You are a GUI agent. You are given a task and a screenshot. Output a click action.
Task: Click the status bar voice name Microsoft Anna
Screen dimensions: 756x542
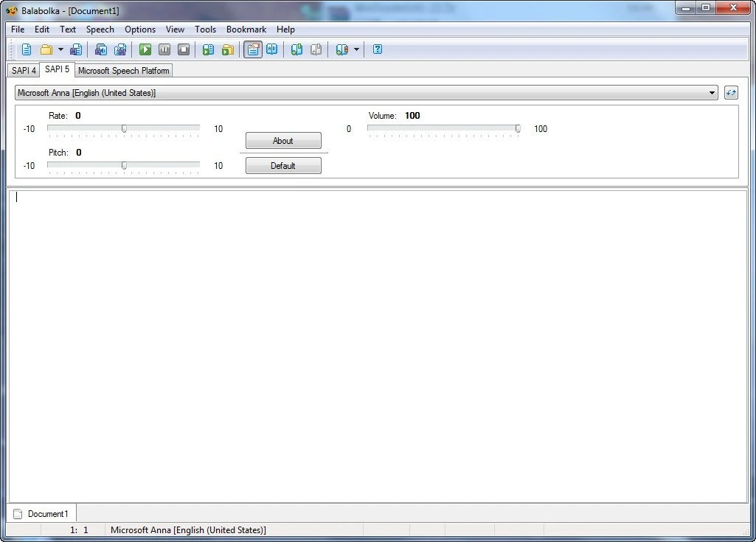pyautogui.click(x=188, y=530)
